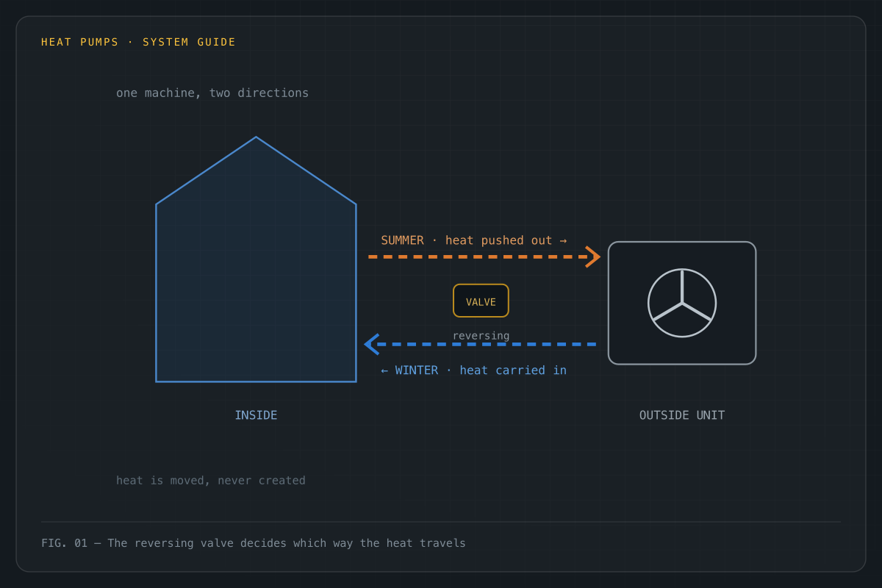Click the center hub of the fan

[682, 303]
